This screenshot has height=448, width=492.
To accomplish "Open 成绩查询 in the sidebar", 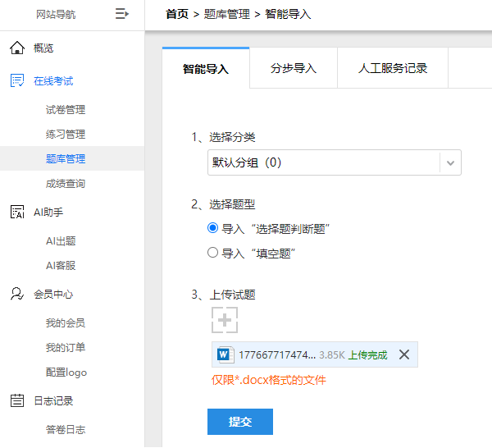I will coord(66,183).
